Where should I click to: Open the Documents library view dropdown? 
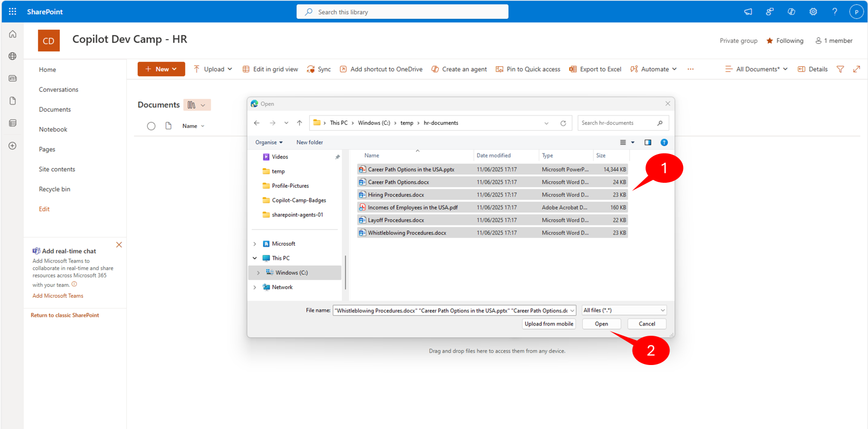[197, 105]
